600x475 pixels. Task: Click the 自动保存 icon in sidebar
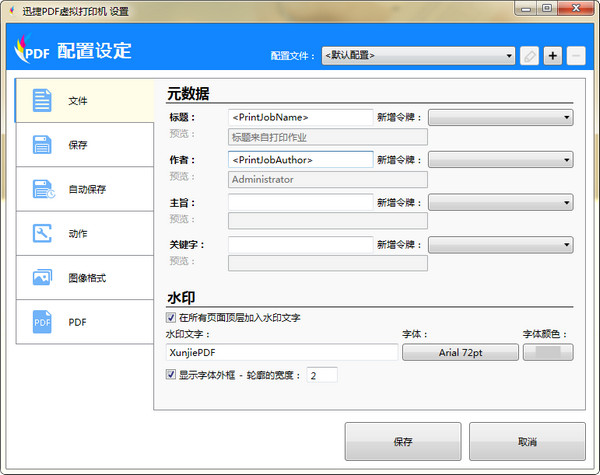42,189
